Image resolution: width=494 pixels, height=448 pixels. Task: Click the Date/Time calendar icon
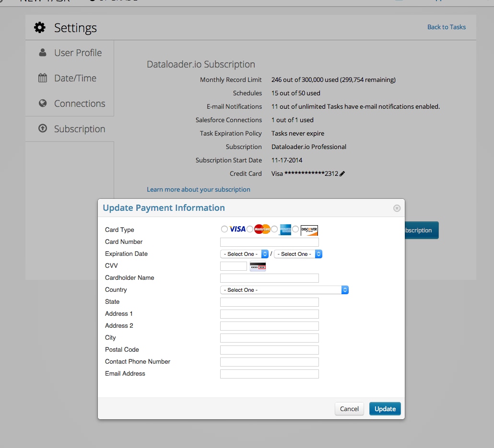point(43,78)
